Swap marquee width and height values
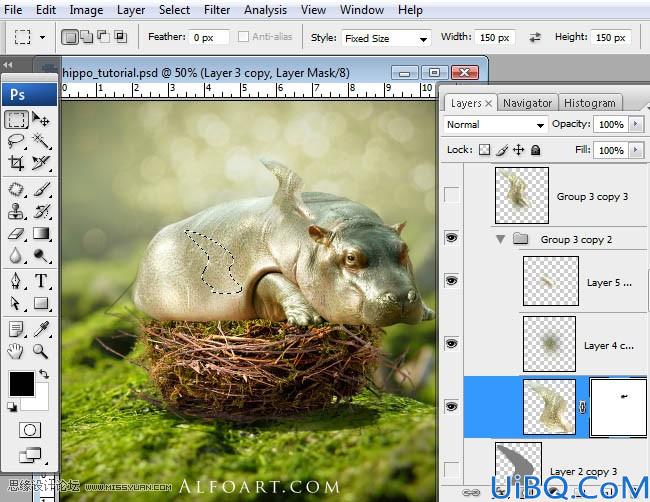 [x=535, y=38]
